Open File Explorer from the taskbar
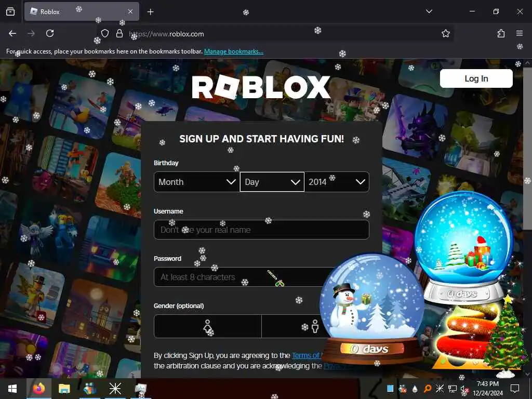Screen dimensions: 532x399 pyautogui.click(x=64, y=389)
